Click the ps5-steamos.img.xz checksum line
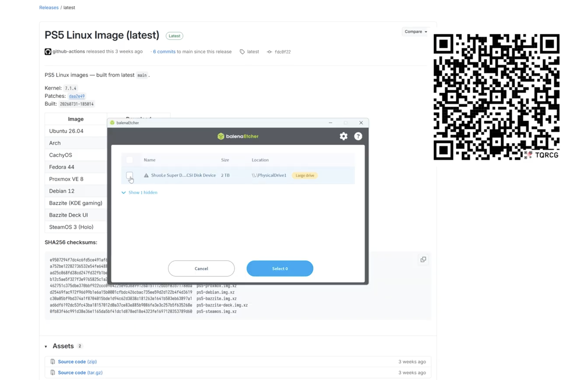 143,311
